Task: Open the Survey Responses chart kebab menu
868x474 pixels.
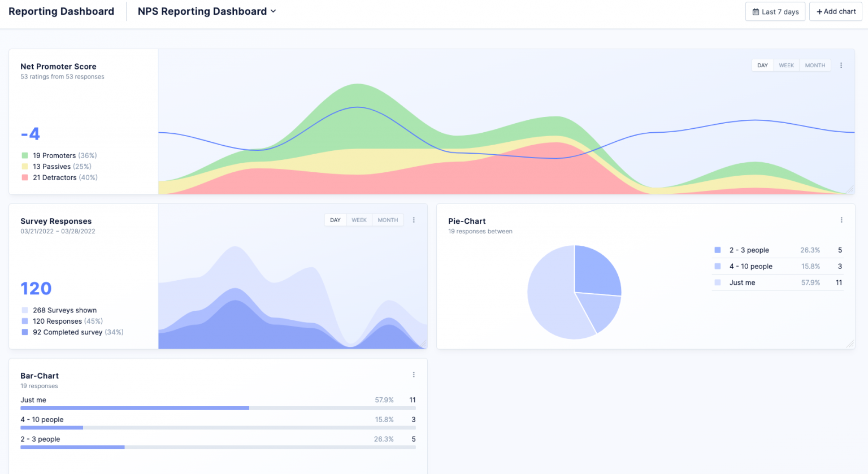Action: pyautogui.click(x=414, y=220)
